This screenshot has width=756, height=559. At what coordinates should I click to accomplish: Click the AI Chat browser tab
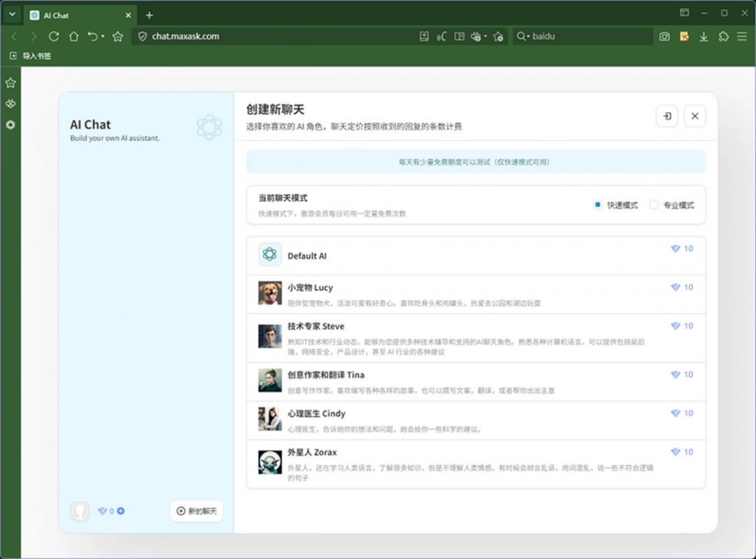(56, 15)
